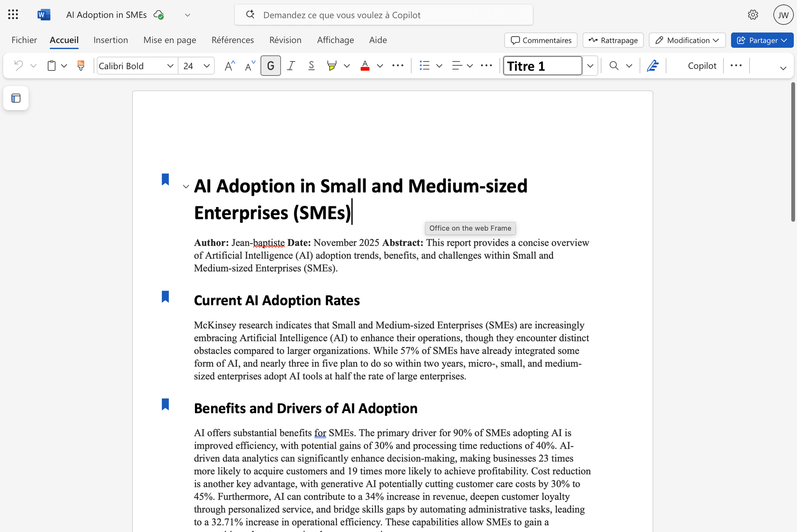Toggle bold formatting with the G button
Viewport: 797px width, 532px height.
click(x=270, y=65)
